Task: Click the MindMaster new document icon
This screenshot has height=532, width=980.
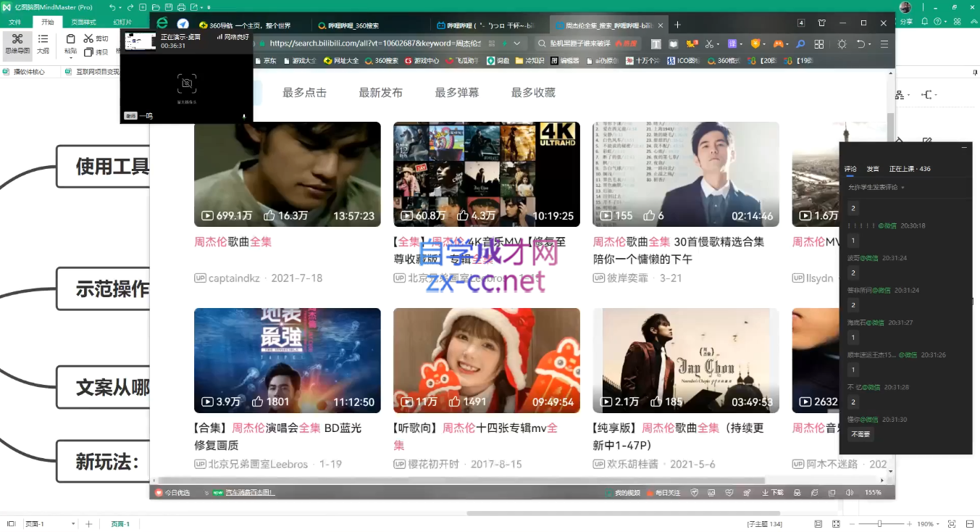Action: [x=143, y=7]
